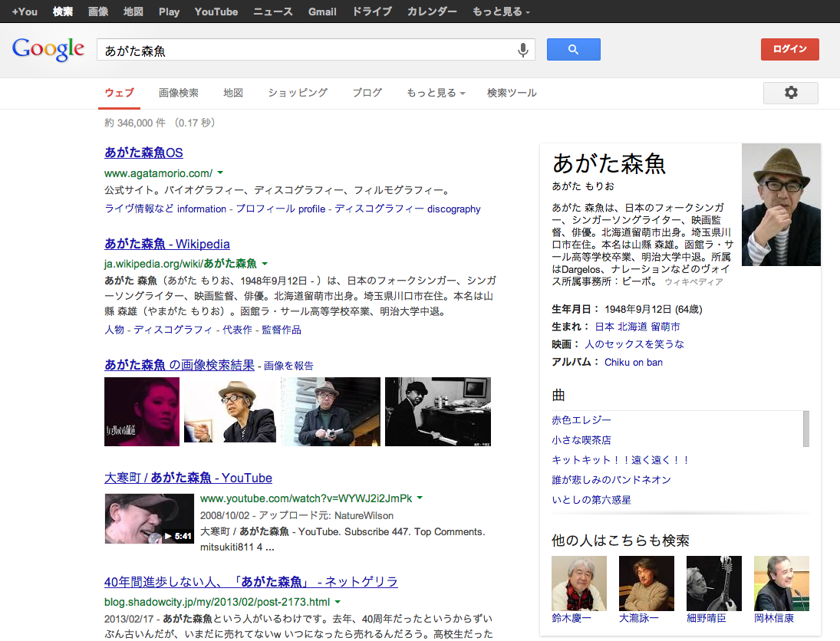Click the 赤色エレジー song link
The width and height of the screenshot is (840, 641).
click(581, 420)
